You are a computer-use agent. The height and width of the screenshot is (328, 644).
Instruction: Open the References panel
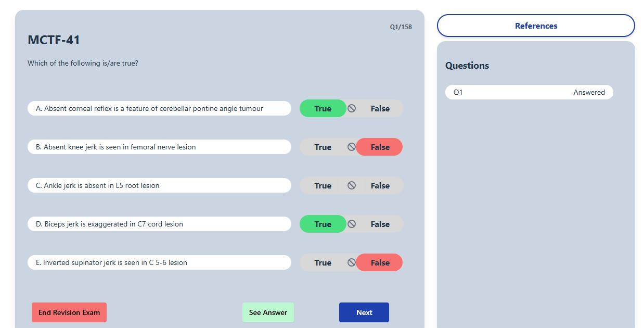tap(536, 26)
